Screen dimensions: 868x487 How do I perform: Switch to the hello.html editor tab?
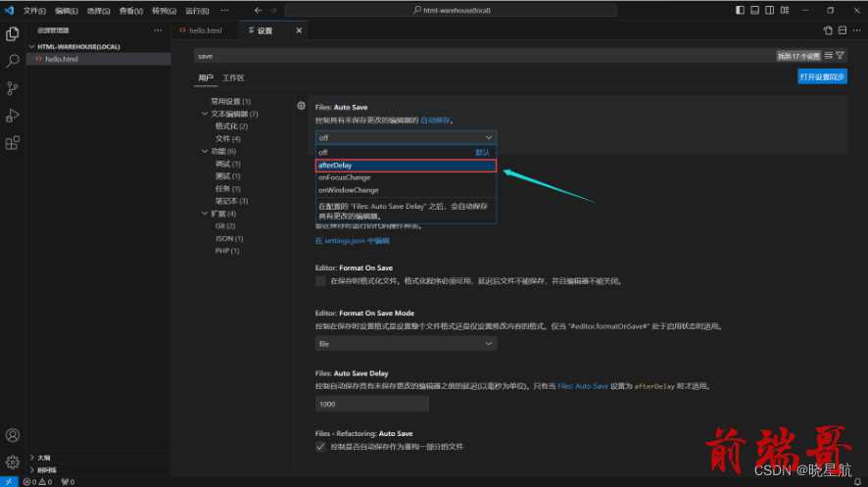pos(205,30)
